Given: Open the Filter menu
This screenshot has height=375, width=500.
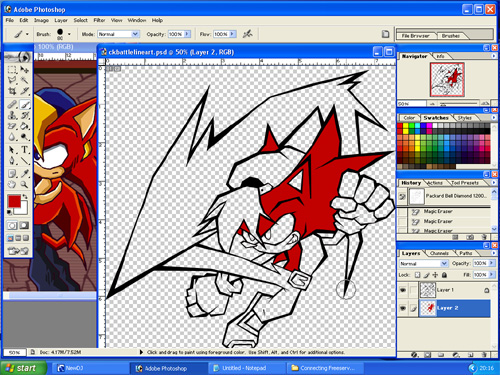Looking at the screenshot, I should 99,20.
